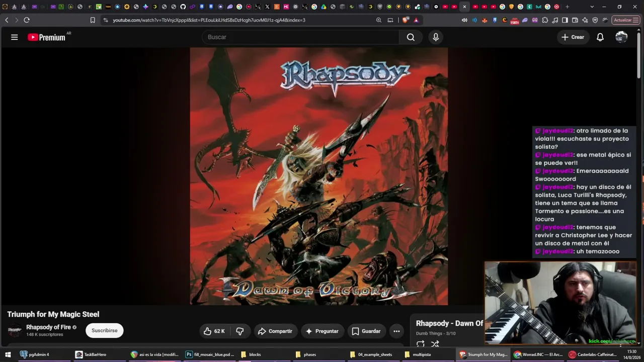
Task: Toggle the browser sidebar panel
Action: point(565,20)
